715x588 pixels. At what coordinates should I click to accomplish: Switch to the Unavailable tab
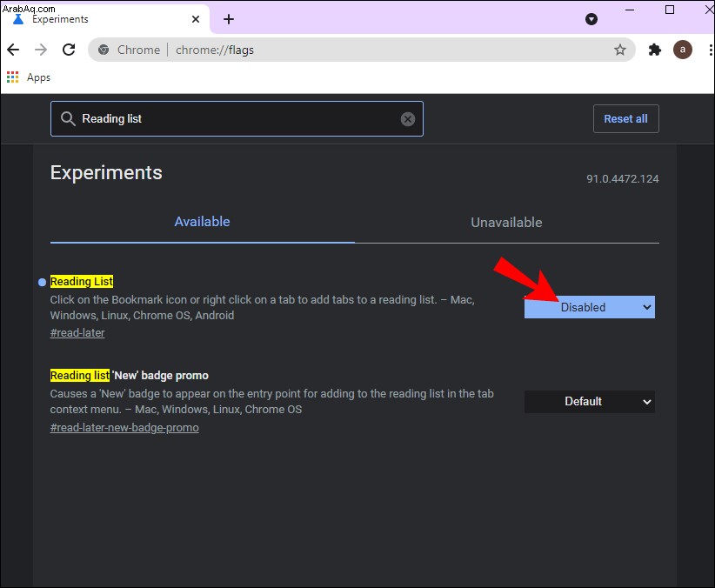point(506,222)
